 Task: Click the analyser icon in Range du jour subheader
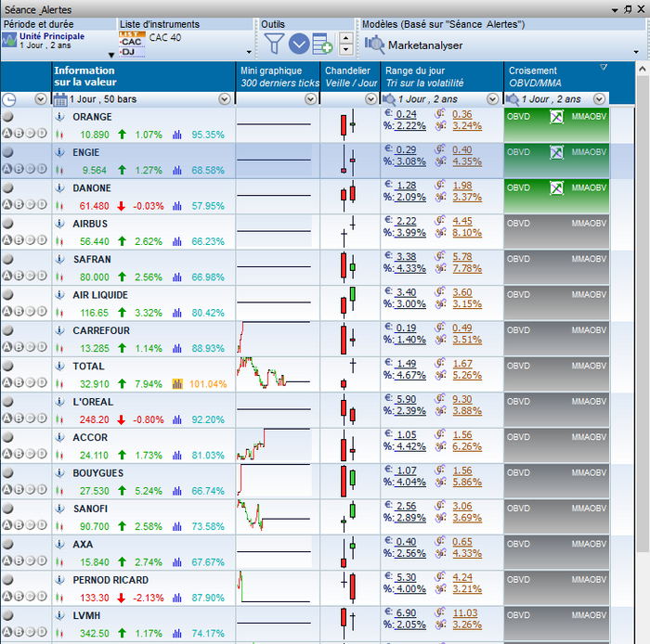pos(389,99)
